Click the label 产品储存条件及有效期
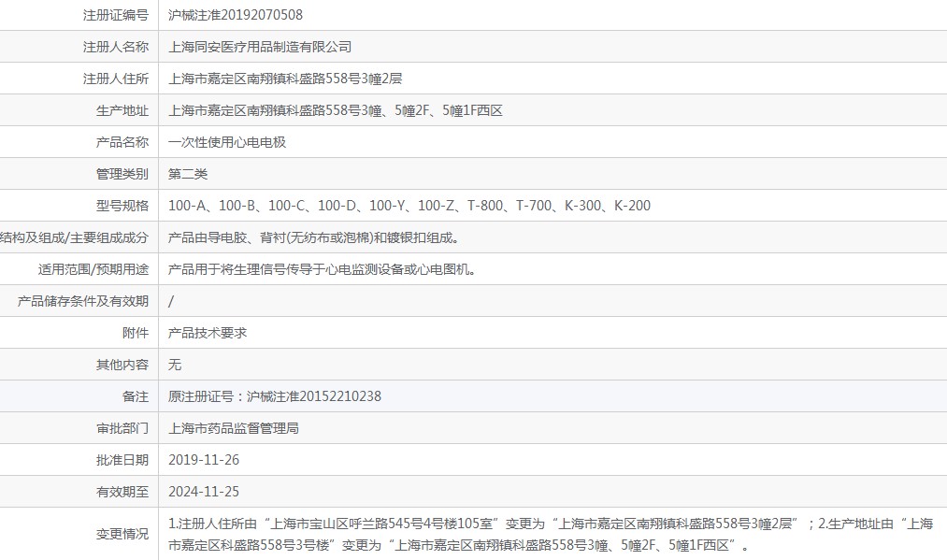Image resolution: width=947 pixels, height=560 pixels. [x=83, y=301]
